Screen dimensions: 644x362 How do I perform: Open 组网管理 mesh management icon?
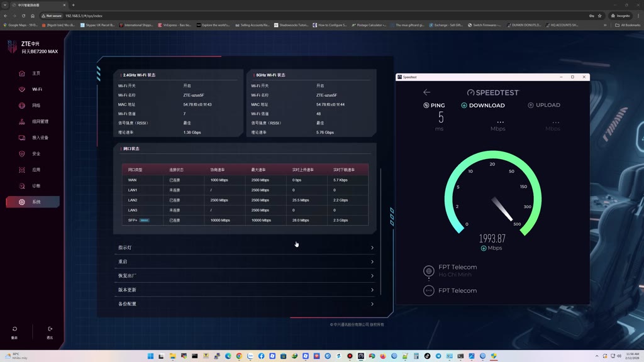point(22,121)
